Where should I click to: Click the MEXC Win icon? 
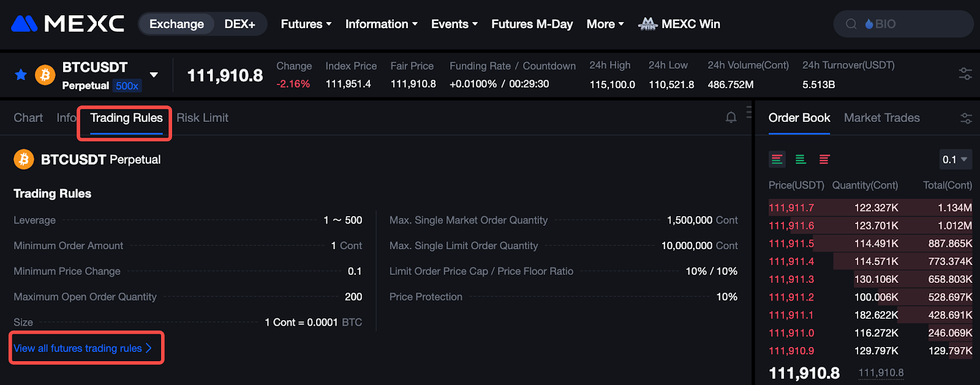pyautogui.click(x=647, y=24)
